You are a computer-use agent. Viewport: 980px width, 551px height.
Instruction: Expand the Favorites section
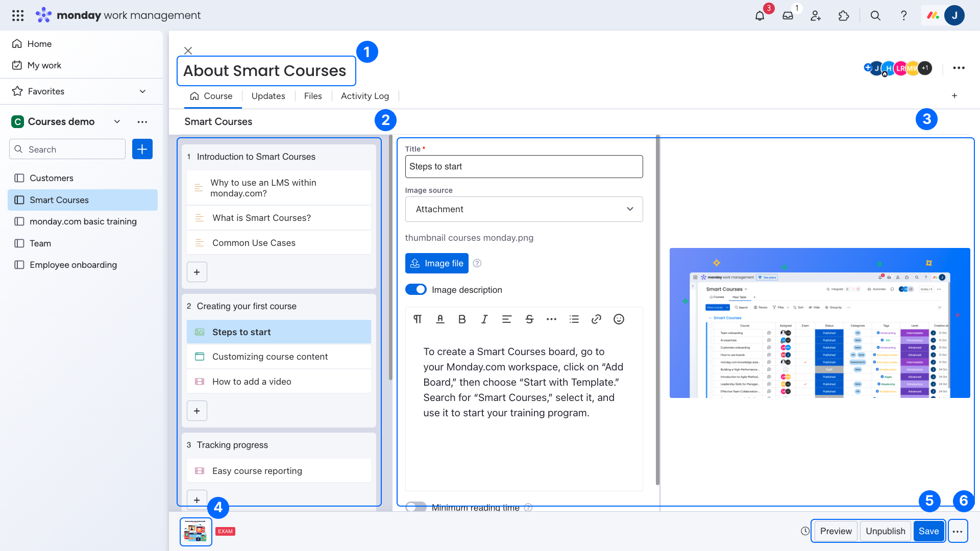point(142,91)
